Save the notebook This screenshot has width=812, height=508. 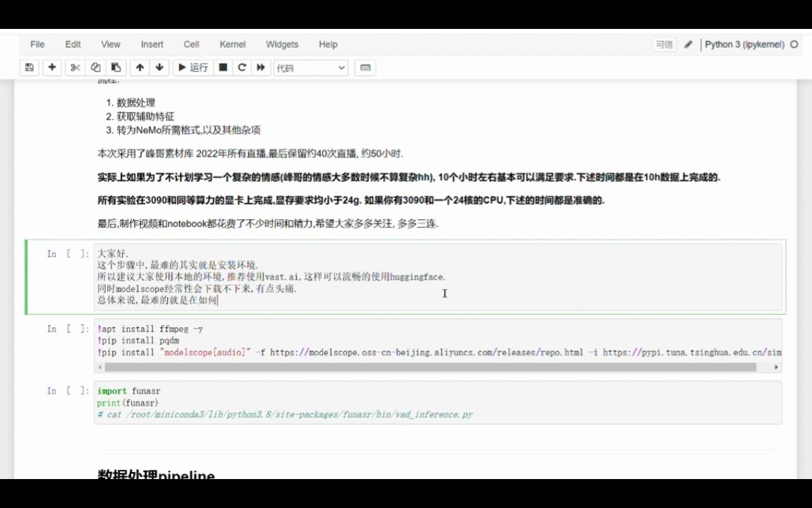28,67
